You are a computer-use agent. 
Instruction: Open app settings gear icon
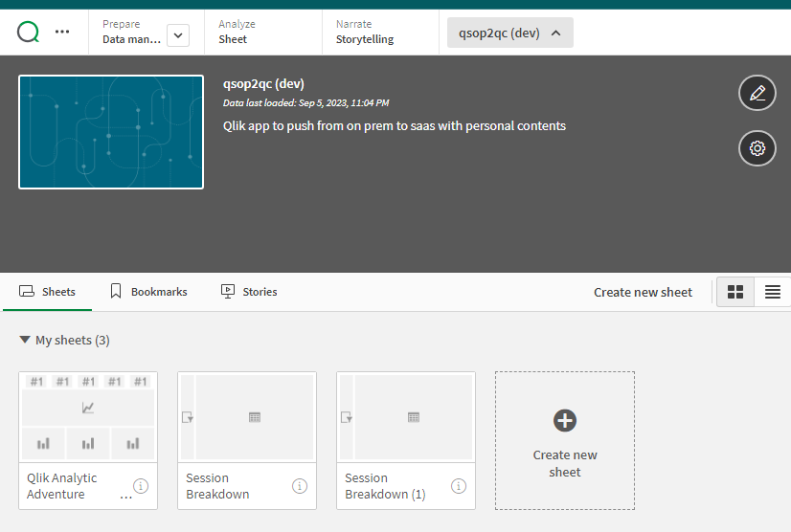point(757,148)
